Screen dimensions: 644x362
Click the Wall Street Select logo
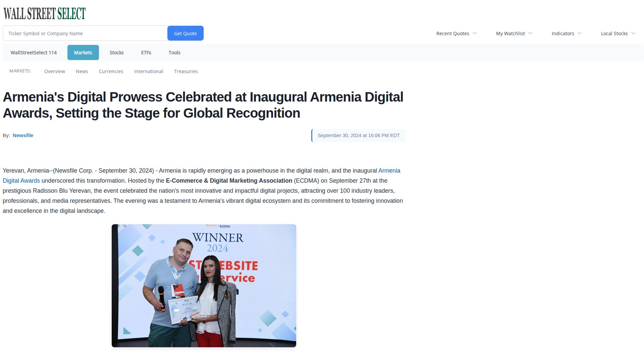pyautogui.click(x=44, y=13)
